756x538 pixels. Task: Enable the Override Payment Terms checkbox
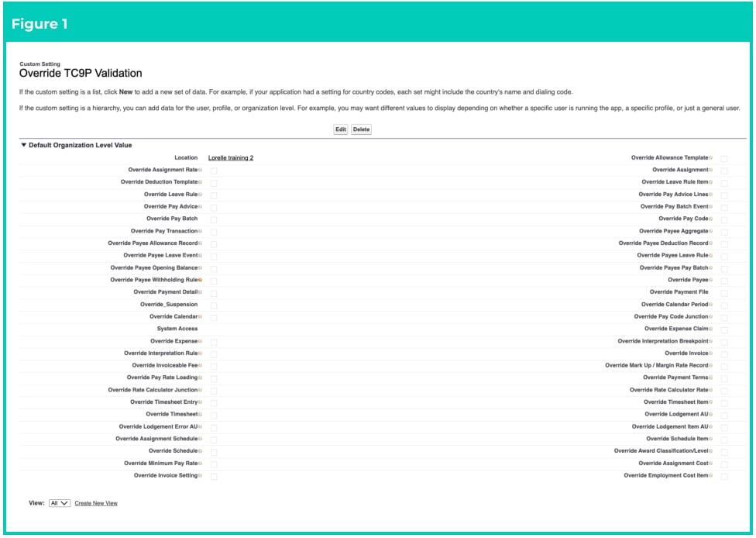724,378
